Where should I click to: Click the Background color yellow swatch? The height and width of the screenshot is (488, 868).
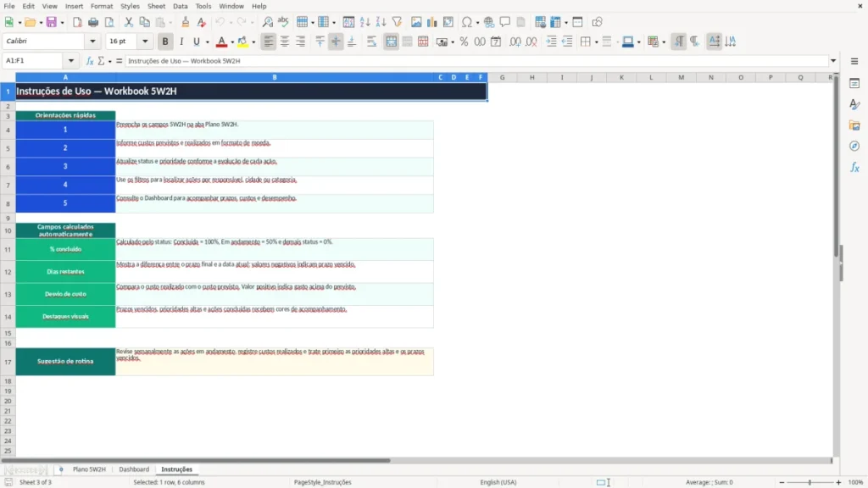[x=243, y=42]
